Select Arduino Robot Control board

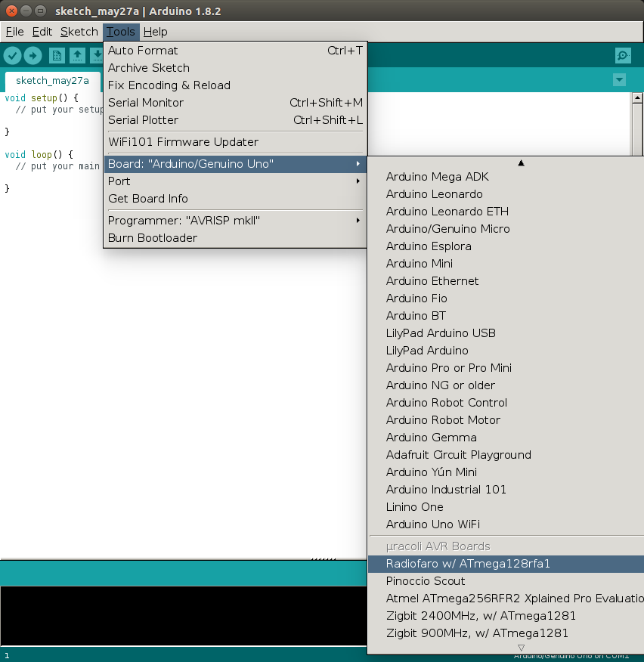point(506,402)
